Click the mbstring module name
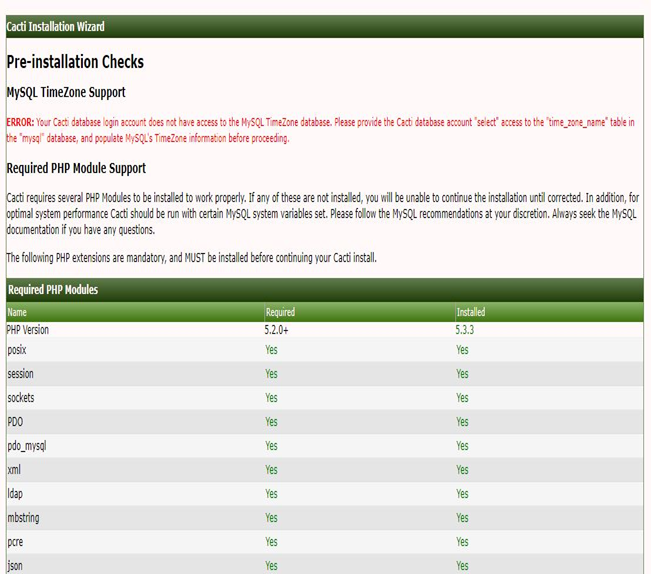The width and height of the screenshot is (651, 574). coord(23,518)
